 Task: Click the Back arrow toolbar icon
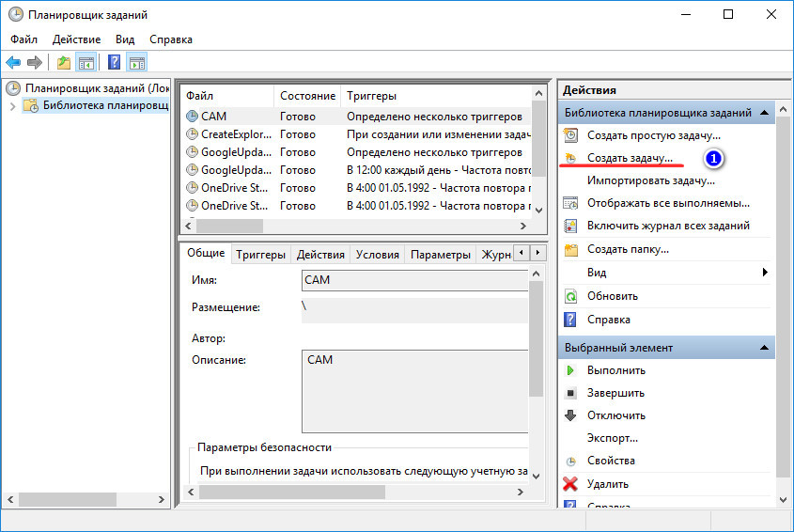point(13,63)
